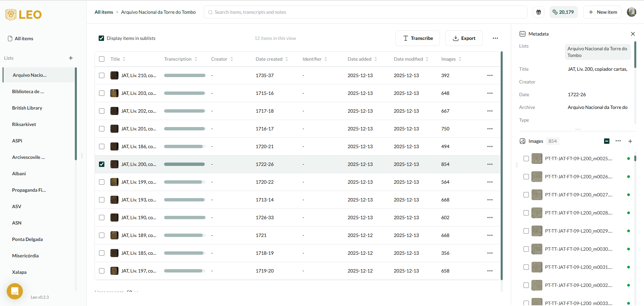The width and height of the screenshot is (644, 306).
Task: Open the Riksarkivet list in sidebar
Action: point(24,124)
